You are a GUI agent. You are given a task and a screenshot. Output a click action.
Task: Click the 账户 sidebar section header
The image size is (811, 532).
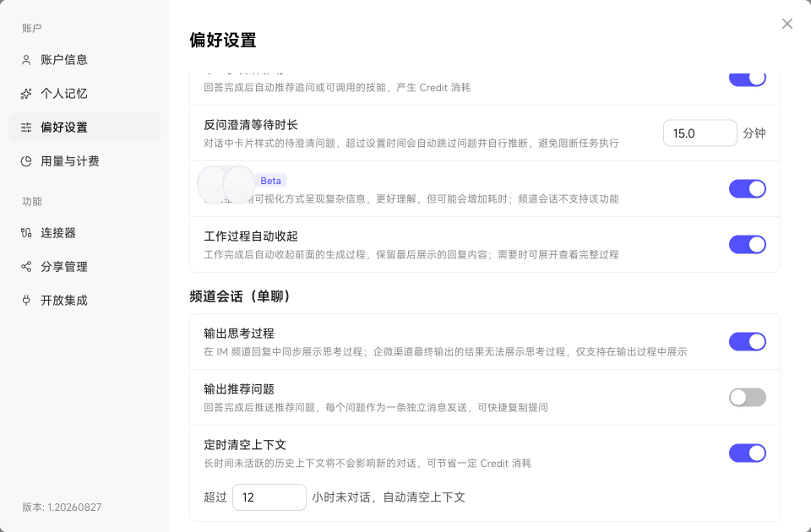tap(32, 29)
